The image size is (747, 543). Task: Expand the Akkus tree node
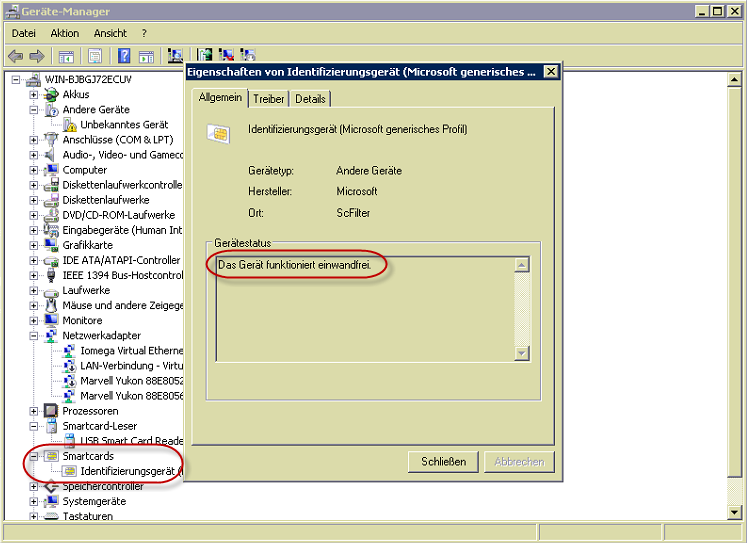(x=33, y=95)
